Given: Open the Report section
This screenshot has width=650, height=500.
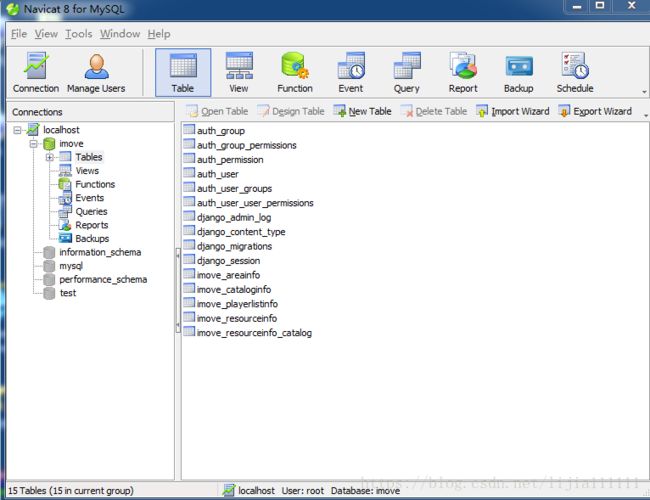Looking at the screenshot, I should click(463, 73).
